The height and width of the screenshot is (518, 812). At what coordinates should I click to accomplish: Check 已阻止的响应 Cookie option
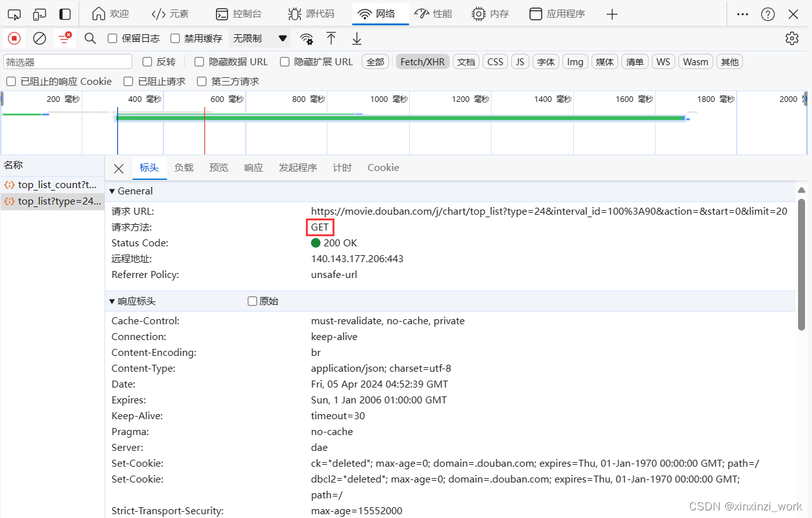click(x=11, y=81)
